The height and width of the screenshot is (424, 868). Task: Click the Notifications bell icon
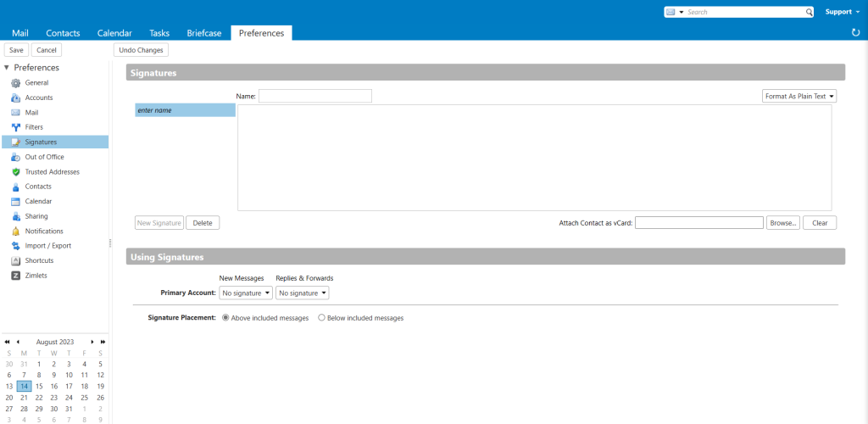pyautogui.click(x=15, y=231)
